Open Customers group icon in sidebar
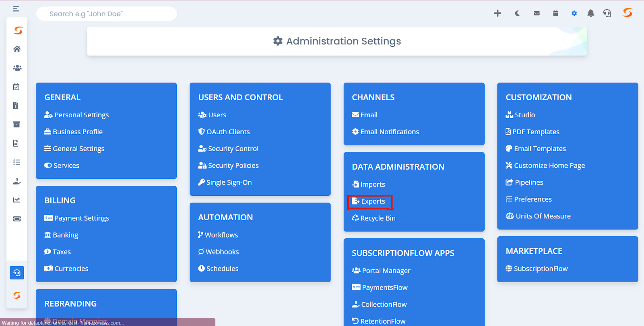The height and width of the screenshot is (326, 644). point(17,68)
